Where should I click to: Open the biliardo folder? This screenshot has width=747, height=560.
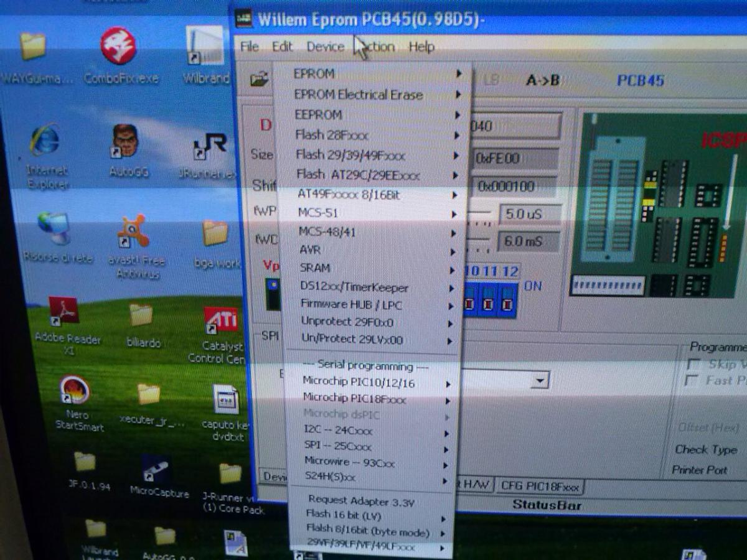(143, 325)
